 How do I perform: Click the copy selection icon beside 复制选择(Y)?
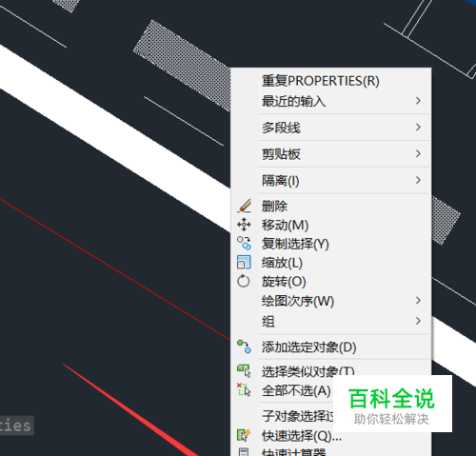[244, 244]
